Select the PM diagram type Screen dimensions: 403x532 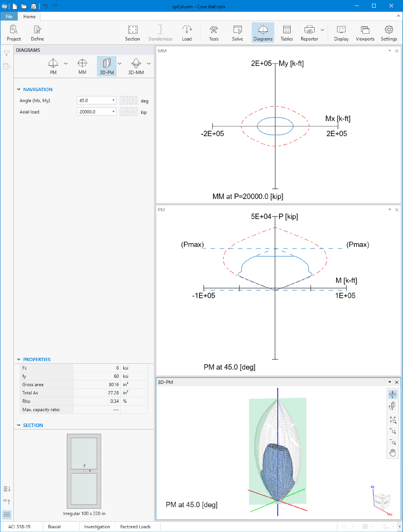pyautogui.click(x=53, y=66)
